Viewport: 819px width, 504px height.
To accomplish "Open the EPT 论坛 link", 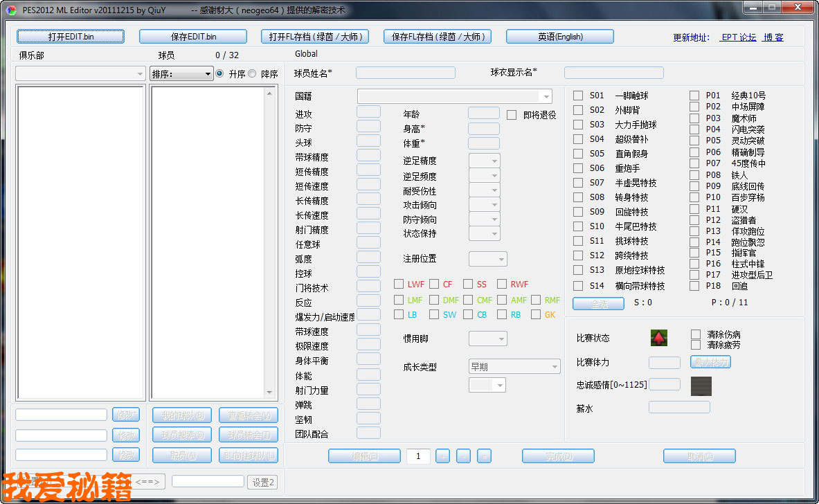I will tap(738, 37).
